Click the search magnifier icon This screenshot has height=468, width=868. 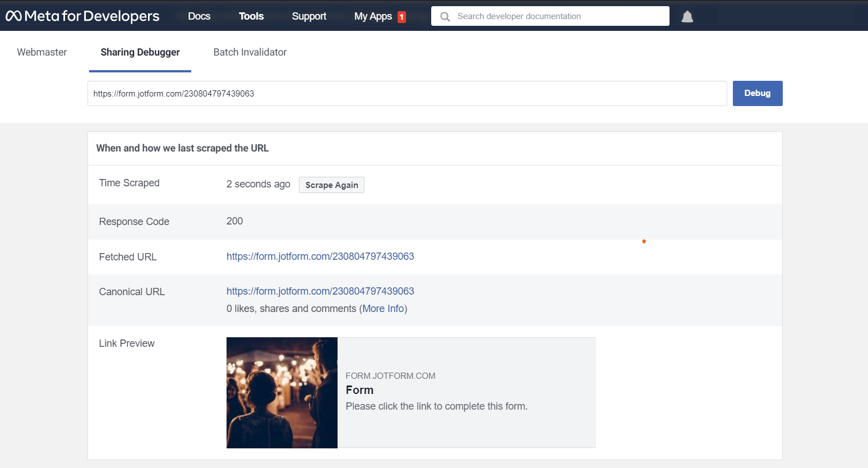445,17
